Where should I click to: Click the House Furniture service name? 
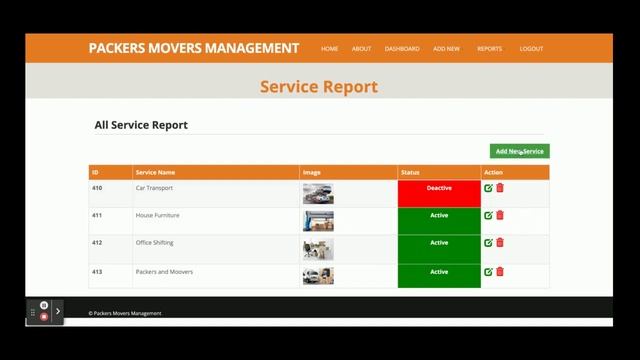point(158,215)
